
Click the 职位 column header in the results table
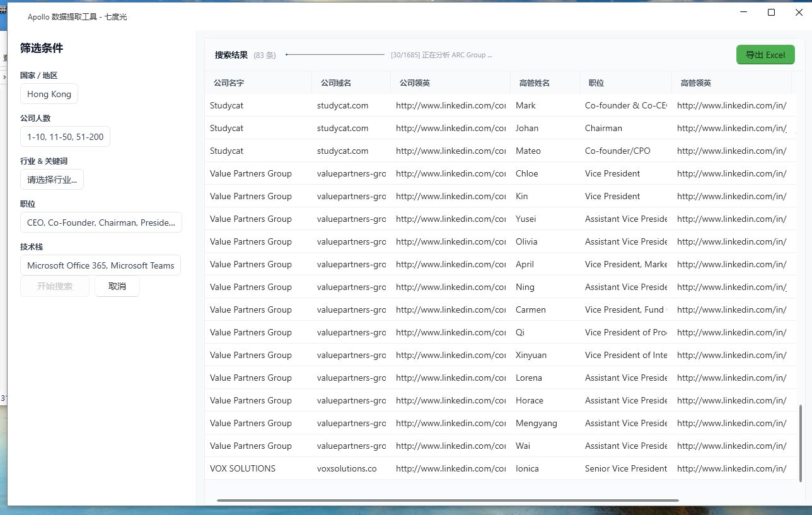click(x=626, y=83)
